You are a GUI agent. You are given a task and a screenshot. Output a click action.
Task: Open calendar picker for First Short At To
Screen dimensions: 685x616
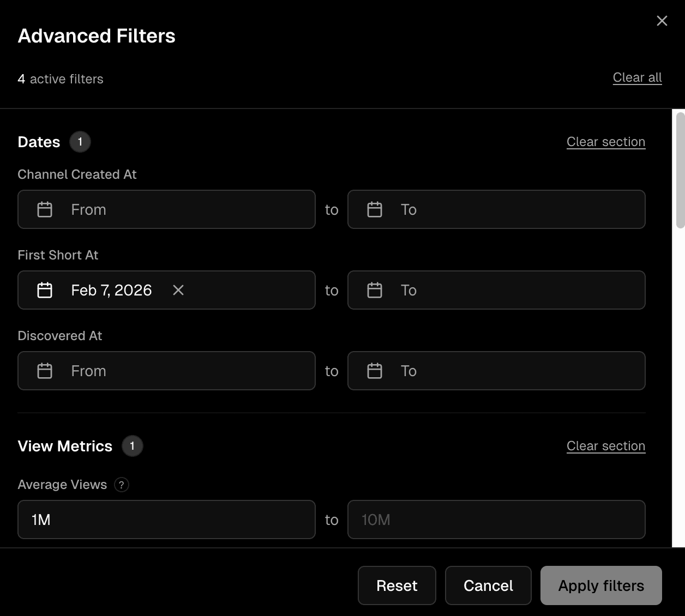point(375,290)
